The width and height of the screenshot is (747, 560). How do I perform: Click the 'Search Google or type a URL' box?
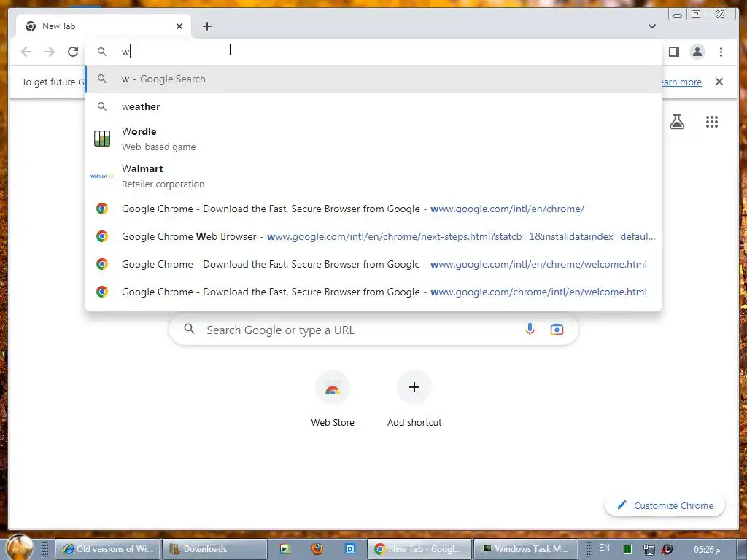pos(373,330)
